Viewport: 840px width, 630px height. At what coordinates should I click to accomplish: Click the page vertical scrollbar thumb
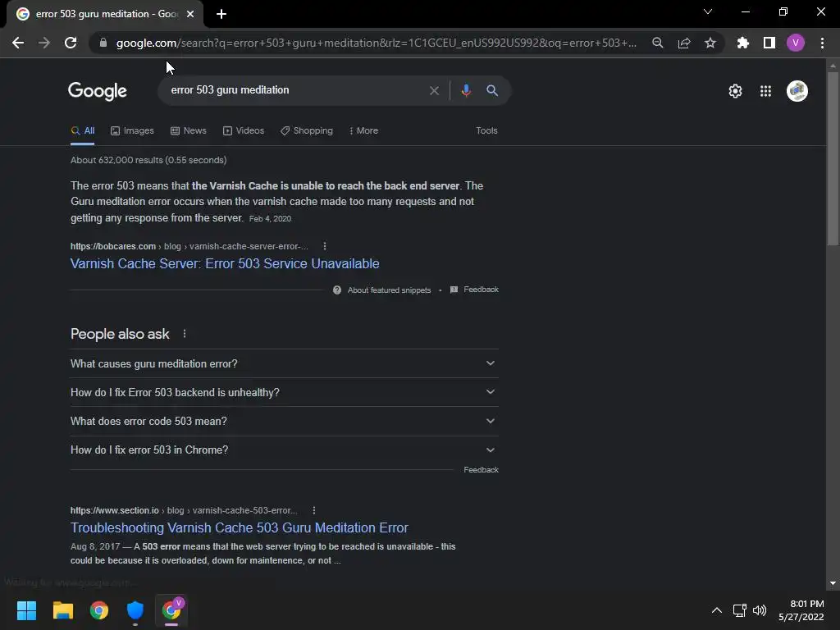pyautogui.click(x=833, y=158)
